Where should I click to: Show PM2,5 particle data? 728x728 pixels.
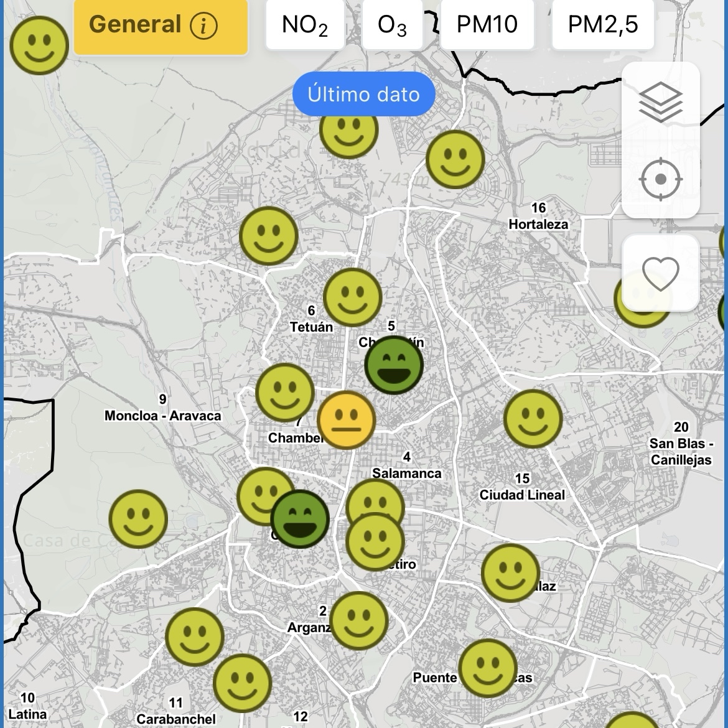602,25
